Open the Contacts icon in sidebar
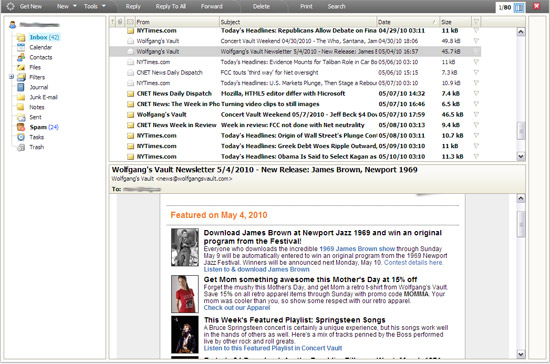Viewport: 550px width, 364px height. (21, 57)
